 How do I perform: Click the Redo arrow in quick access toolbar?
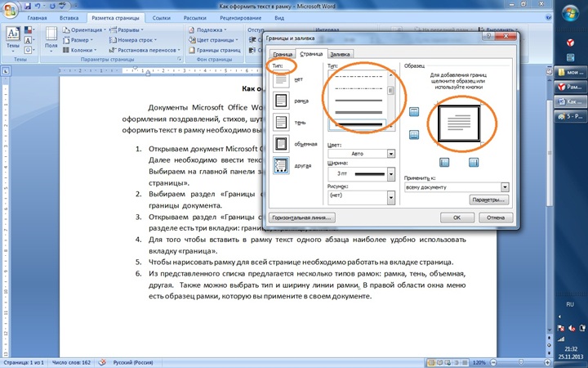(x=53, y=6)
